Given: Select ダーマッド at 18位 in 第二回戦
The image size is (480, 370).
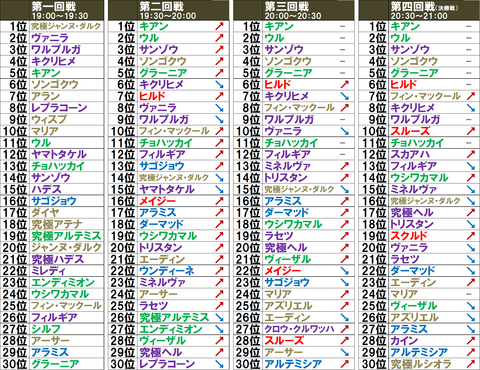Looking at the screenshot, I should [x=161, y=224].
